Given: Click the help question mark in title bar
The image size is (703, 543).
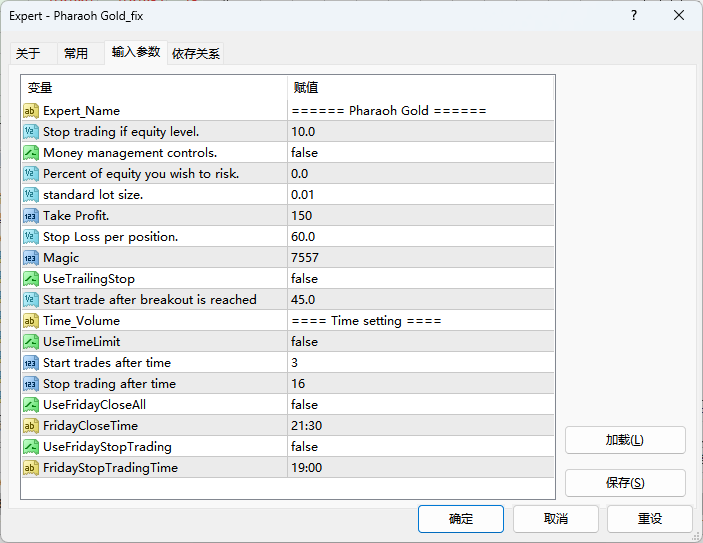Looking at the screenshot, I should (634, 16).
